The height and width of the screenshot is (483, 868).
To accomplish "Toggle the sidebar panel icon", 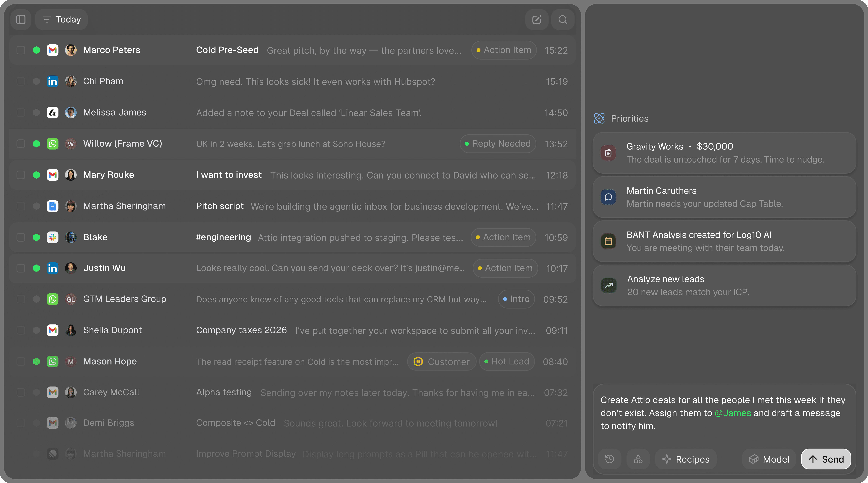I will pos(21,19).
